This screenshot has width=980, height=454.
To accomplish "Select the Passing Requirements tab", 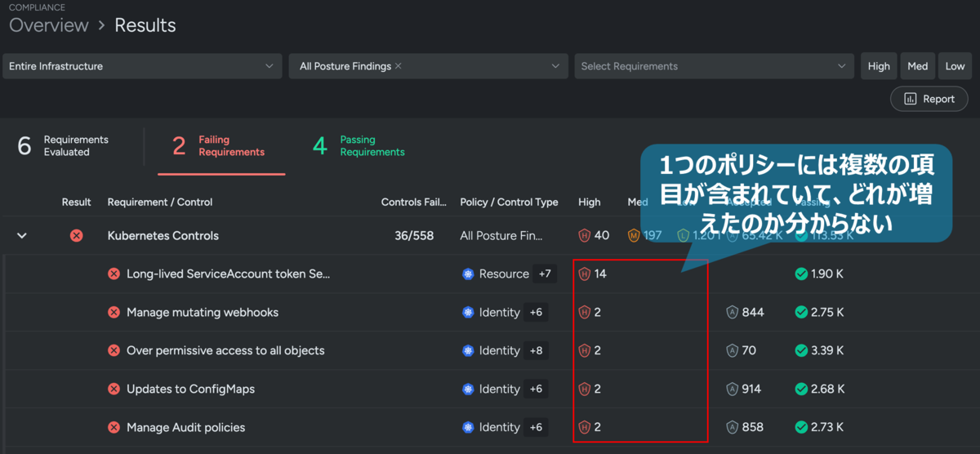I will pyautogui.click(x=359, y=146).
